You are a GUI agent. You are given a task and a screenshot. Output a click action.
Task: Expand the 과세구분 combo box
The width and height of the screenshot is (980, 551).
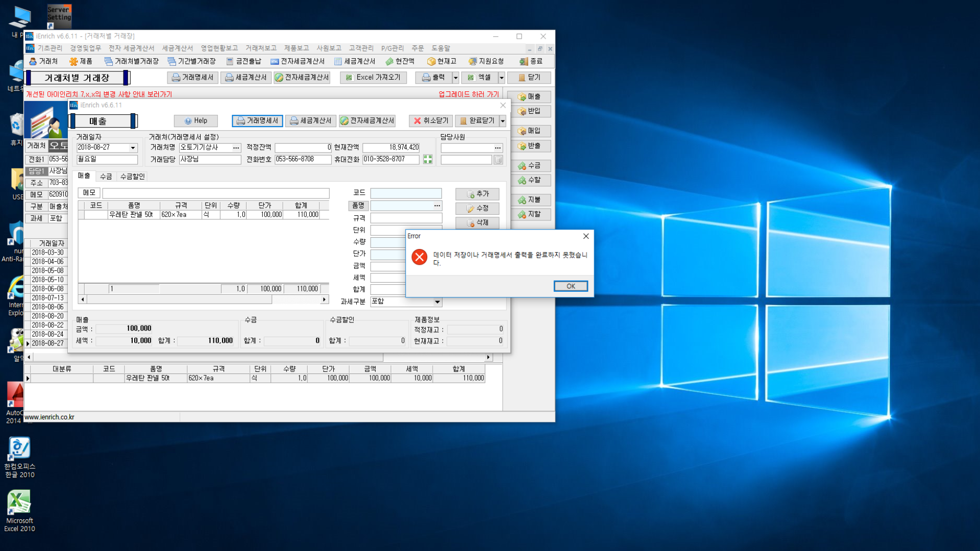tap(437, 302)
